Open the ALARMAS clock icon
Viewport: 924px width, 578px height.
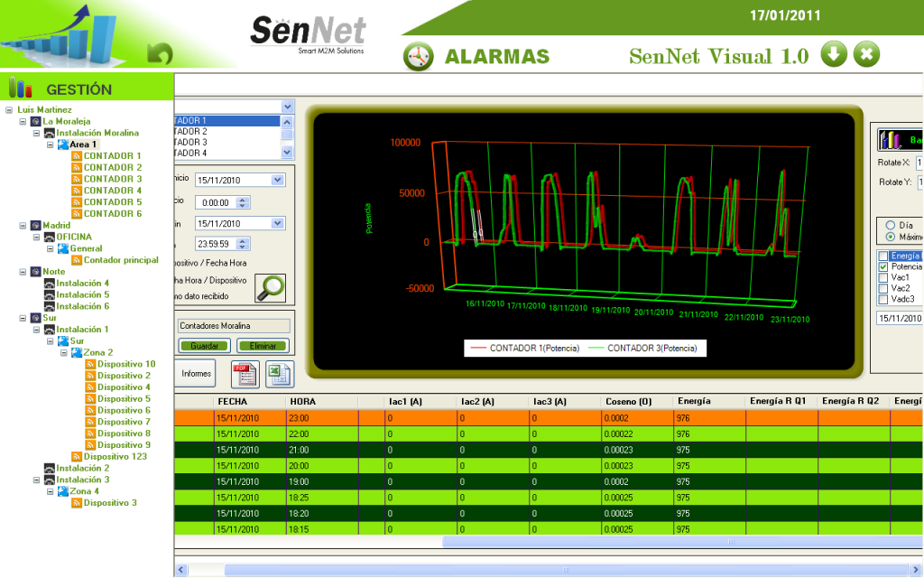tap(417, 56)
